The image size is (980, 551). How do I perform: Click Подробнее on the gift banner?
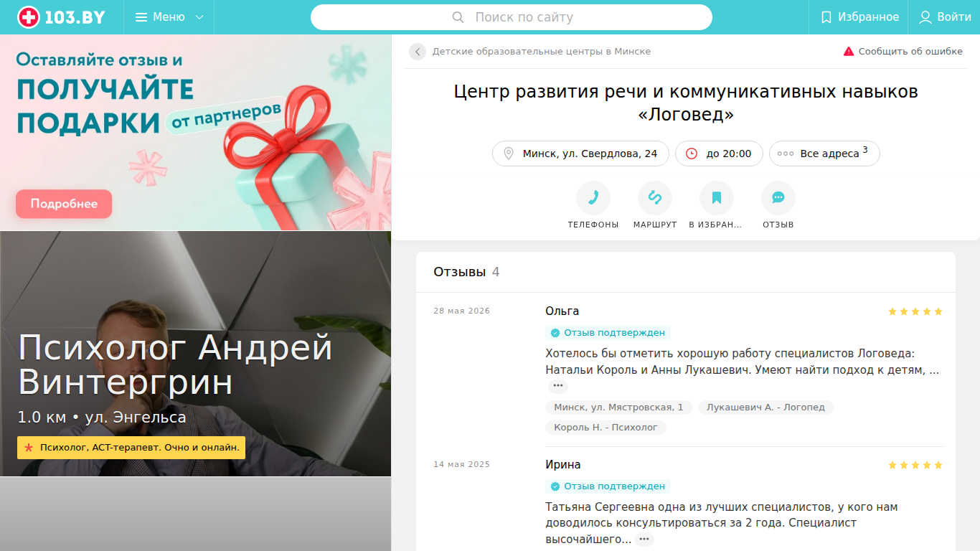click(x=64, y=204)
